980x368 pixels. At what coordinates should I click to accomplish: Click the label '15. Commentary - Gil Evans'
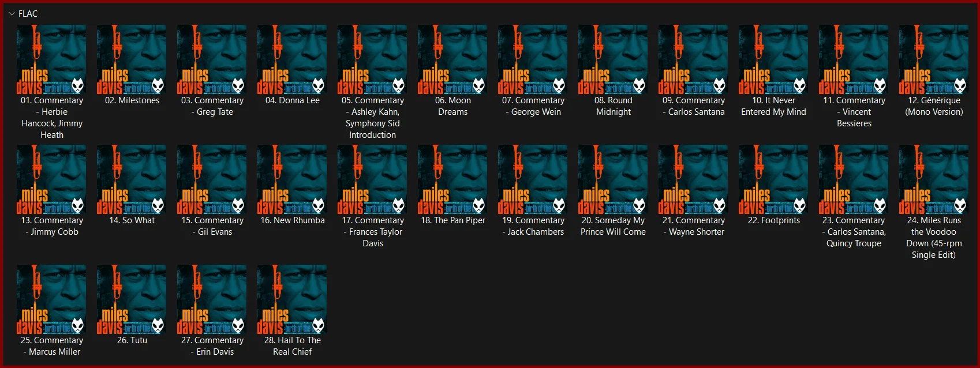tap(212, 226)
